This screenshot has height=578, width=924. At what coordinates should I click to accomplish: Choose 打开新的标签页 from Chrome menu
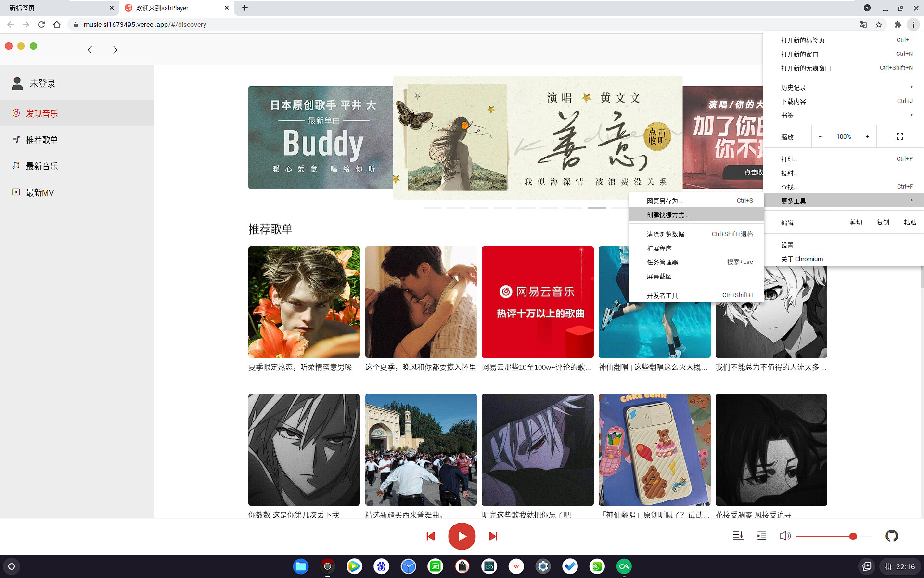click(843, 40)
